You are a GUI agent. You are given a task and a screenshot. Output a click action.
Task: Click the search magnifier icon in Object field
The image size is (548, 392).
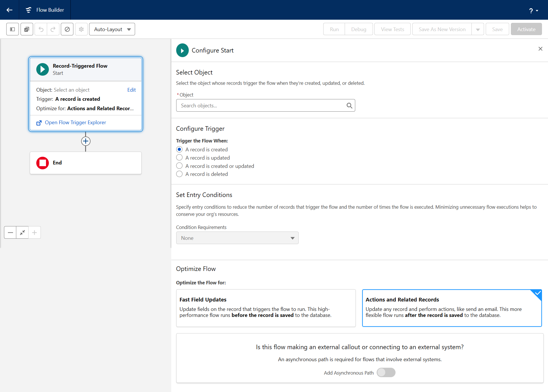coord(349,105)
